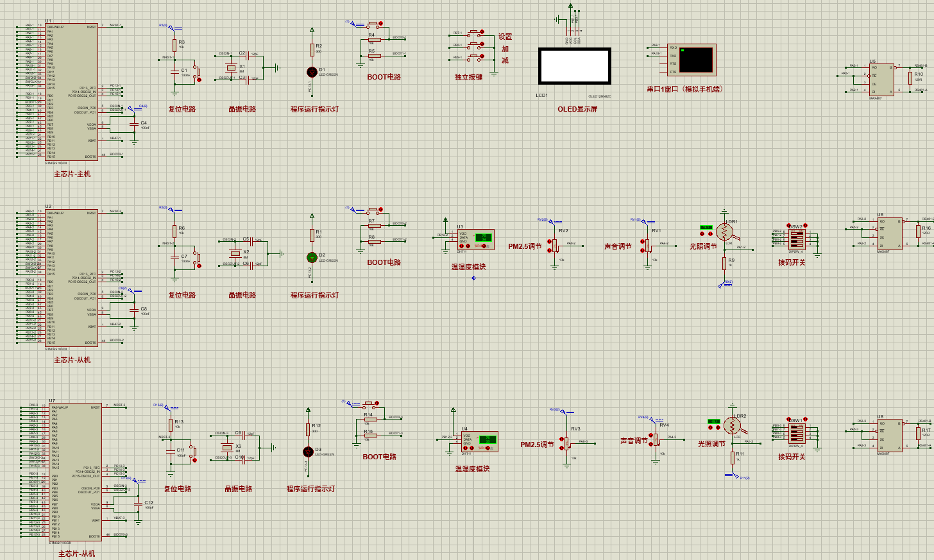Click the first row 晶振电路 label
934x560 pixels.
[242, 109]
